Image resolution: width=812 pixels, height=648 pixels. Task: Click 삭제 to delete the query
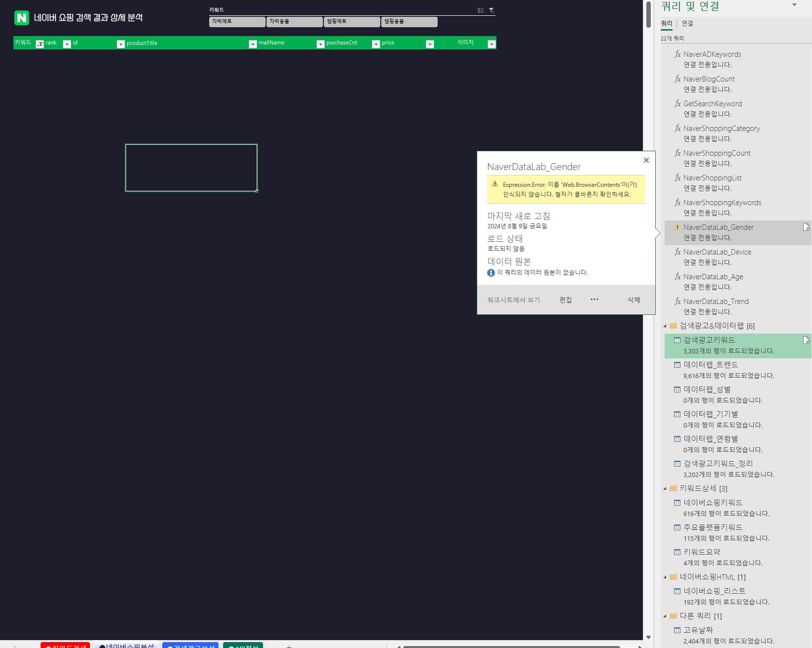(x=633, y=300)
